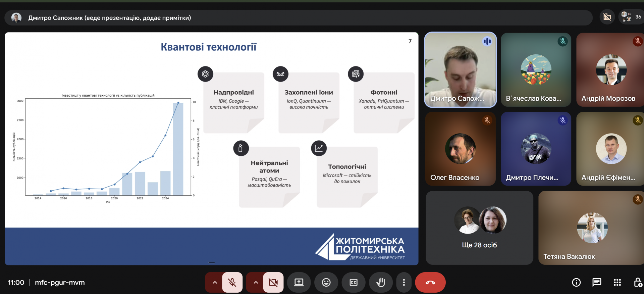Turn on the camera button

pos(273,282)
